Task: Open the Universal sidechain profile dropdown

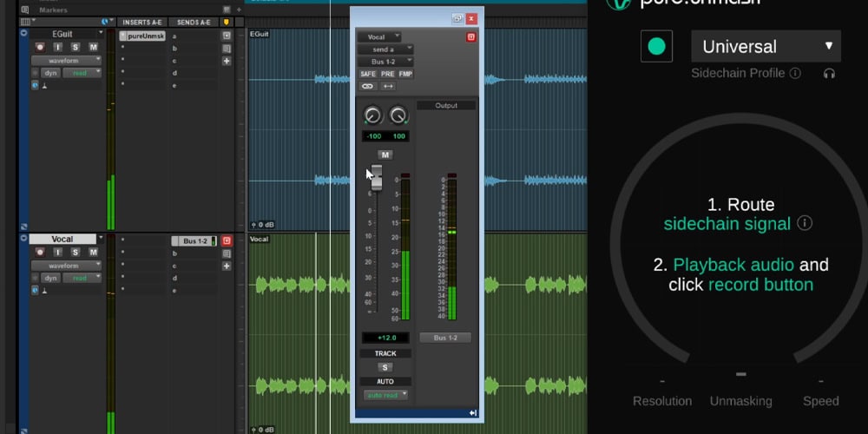Action: coord(766,46)
